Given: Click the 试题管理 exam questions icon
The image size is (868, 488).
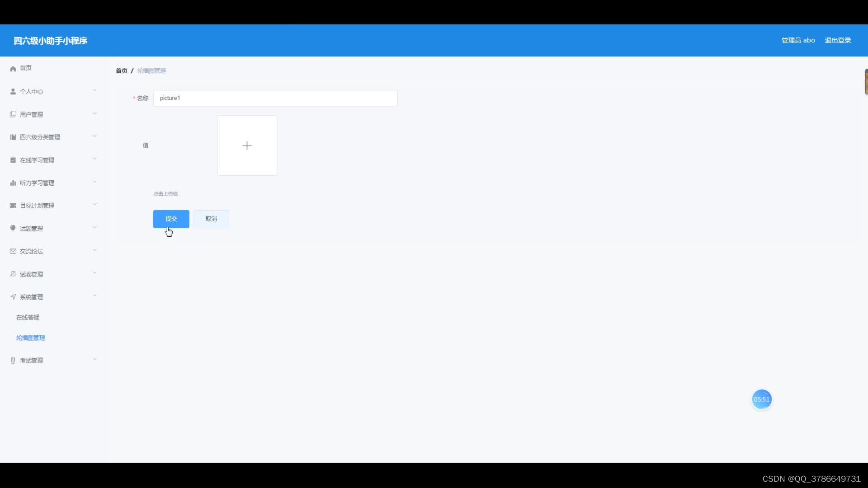Looking at the screenshot, I should point(13,228).
